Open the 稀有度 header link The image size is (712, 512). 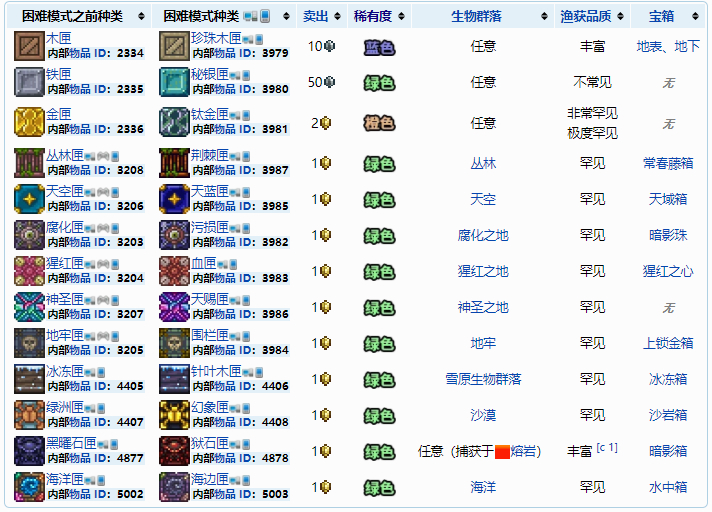coord(372,17)
